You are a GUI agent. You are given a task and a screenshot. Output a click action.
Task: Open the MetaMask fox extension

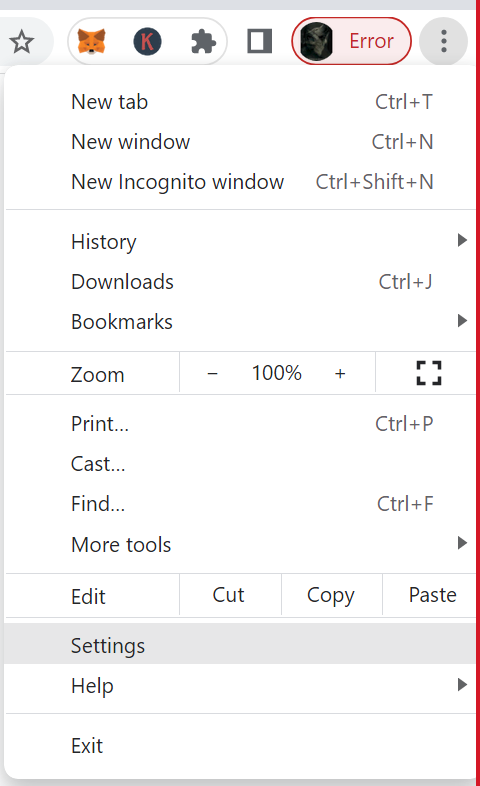coord(92,41)
